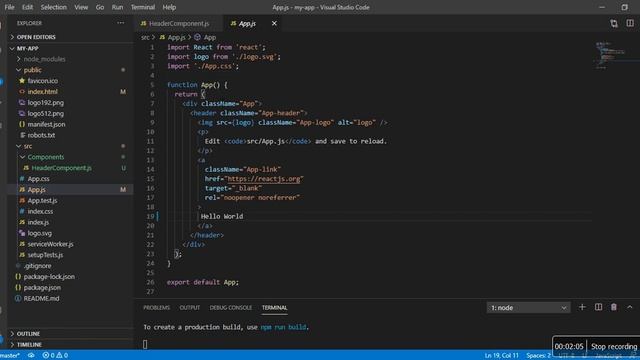This screenshot has height=360, width=640.
Task: Click the master branch in status bar
Action: (10, 356)
